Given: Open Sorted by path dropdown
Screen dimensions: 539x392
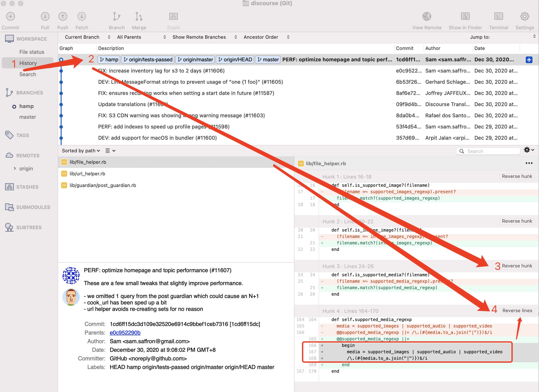Looking at the screenshot, I should click(81, 151).
